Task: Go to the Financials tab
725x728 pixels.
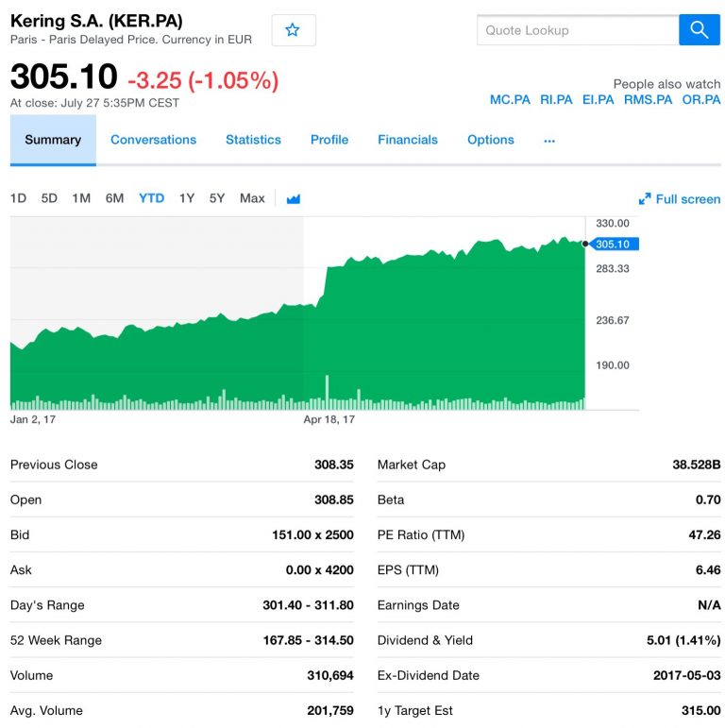Action: pos(408,140)
